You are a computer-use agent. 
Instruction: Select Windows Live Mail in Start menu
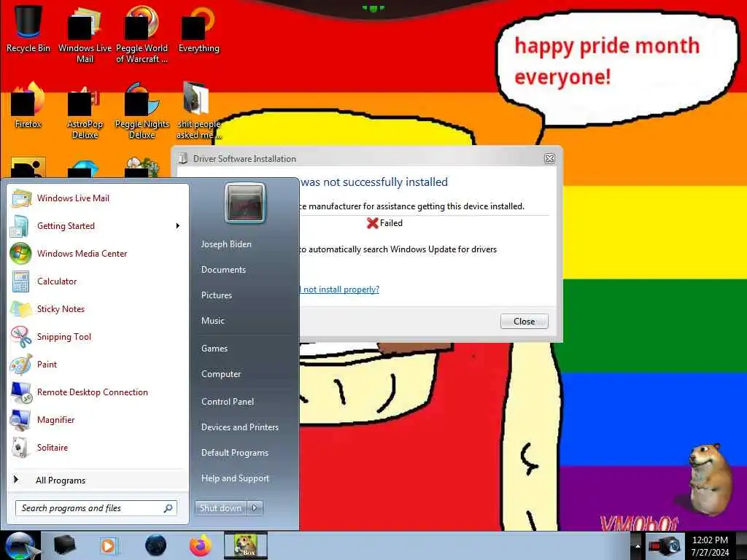coord(98,198)
